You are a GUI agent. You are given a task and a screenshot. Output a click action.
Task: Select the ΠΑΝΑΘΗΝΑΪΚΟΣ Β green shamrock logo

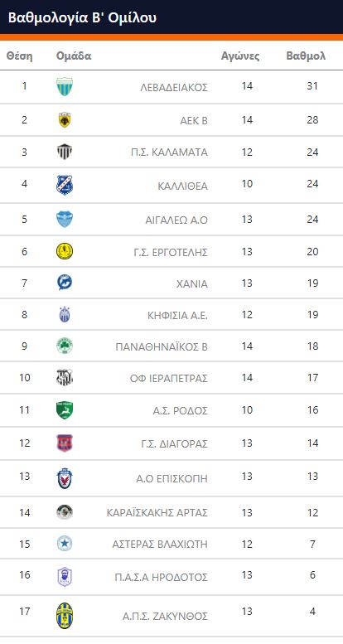click(65, 346)
